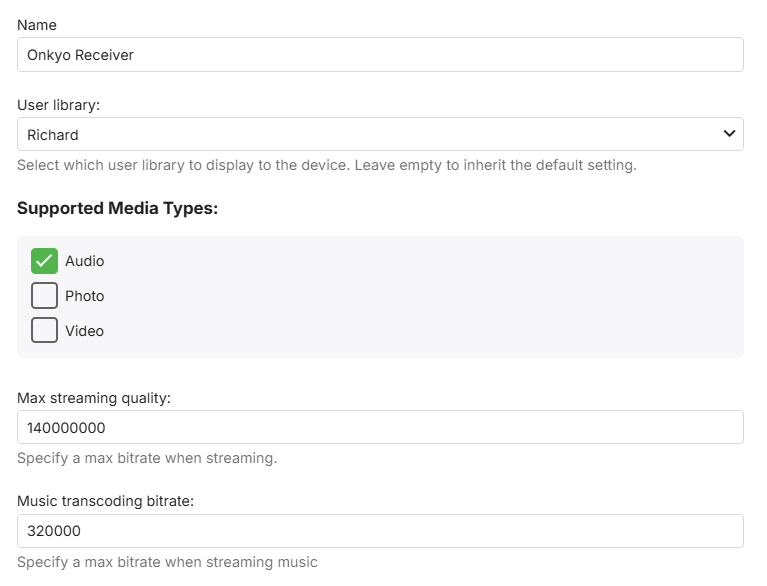The width and height of the screenshot is (767, 586).
Task: Click the "Specify a max bitrate when streaming." hint
Action: click(147, 458)
